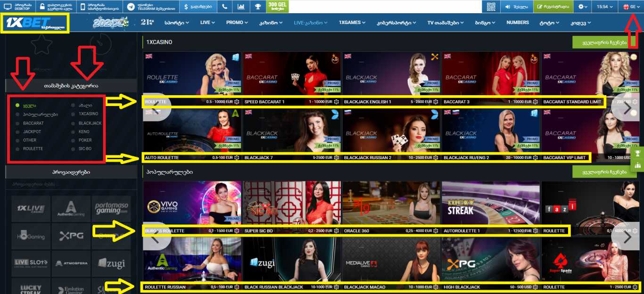The image size is (644, 294).
Task: Click NUMBERS in the navigation bar
Action: [x=518, y=22]
